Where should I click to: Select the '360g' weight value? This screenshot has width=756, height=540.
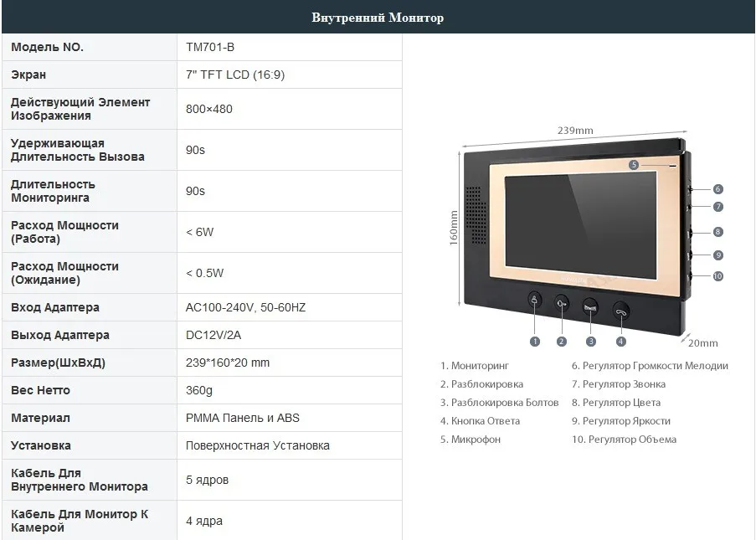click(199, 390)
